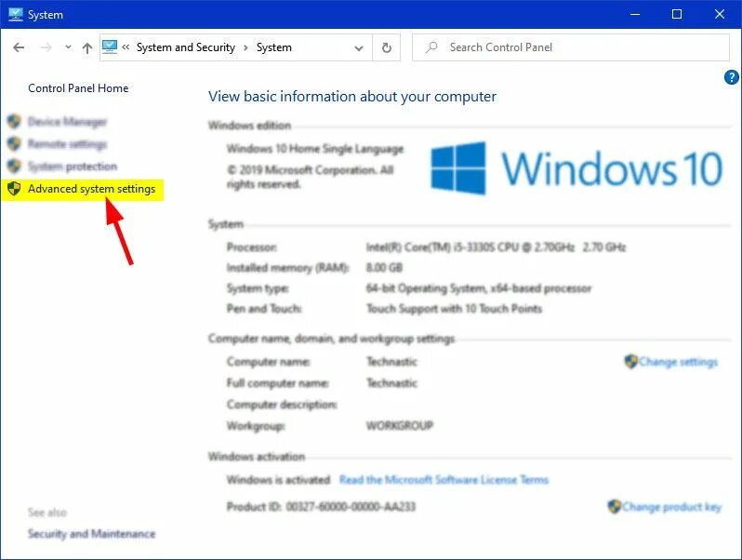Select the Technastic value beside Computer name

tap(391, 362)
